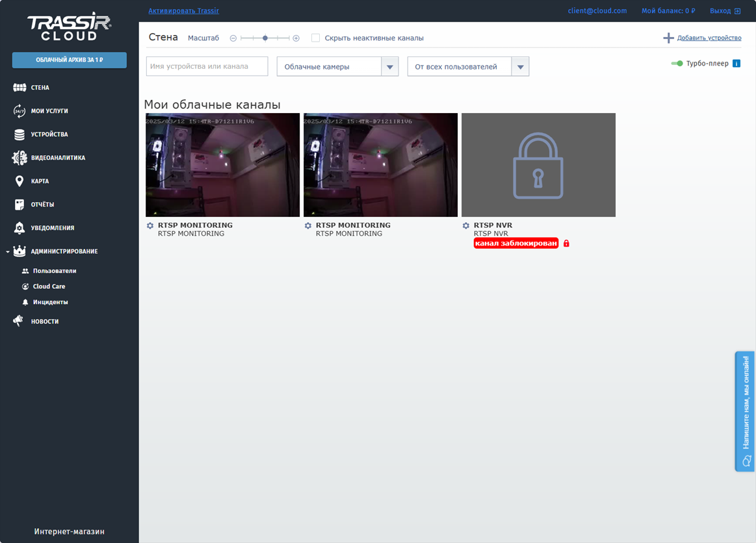
Task: Open Уведомления bell in sidebar
Action: 20,228
